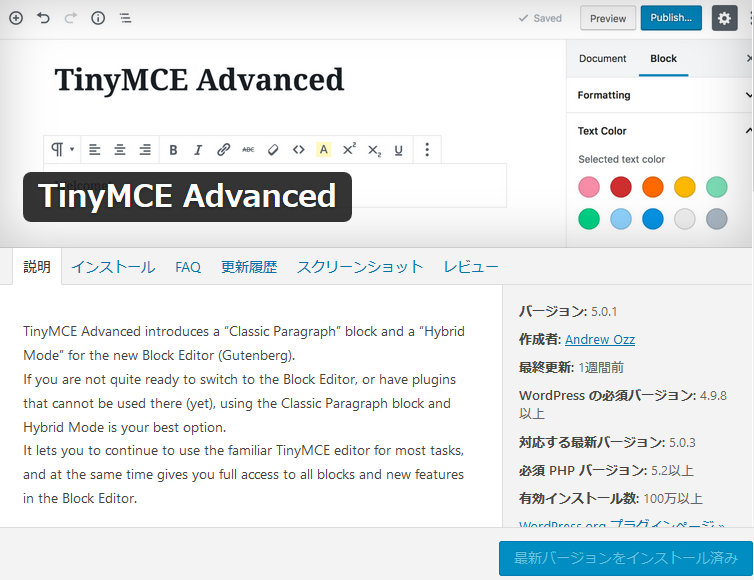Viewport: 754px width, 580px height.
Task: Click the Saved status indicator
Action: 540,18
